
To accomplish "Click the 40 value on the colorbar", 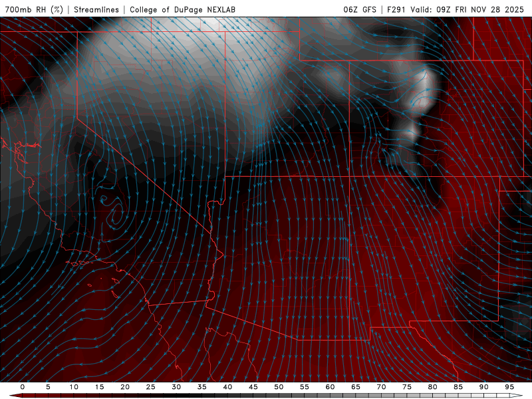I will pos(227,387).
